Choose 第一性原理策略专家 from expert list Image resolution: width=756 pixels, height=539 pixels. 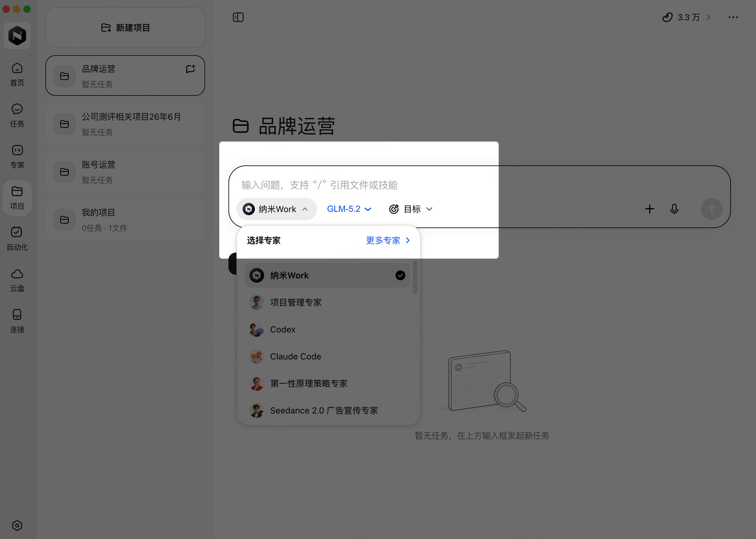pyautogui.click(x=327, y=383)
